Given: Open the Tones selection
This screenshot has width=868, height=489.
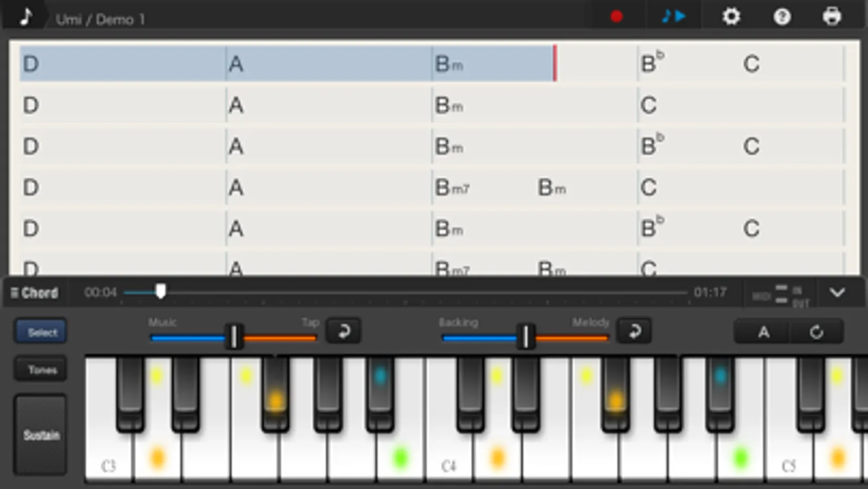Looking at the screenshot, I should tap(41, 370).
